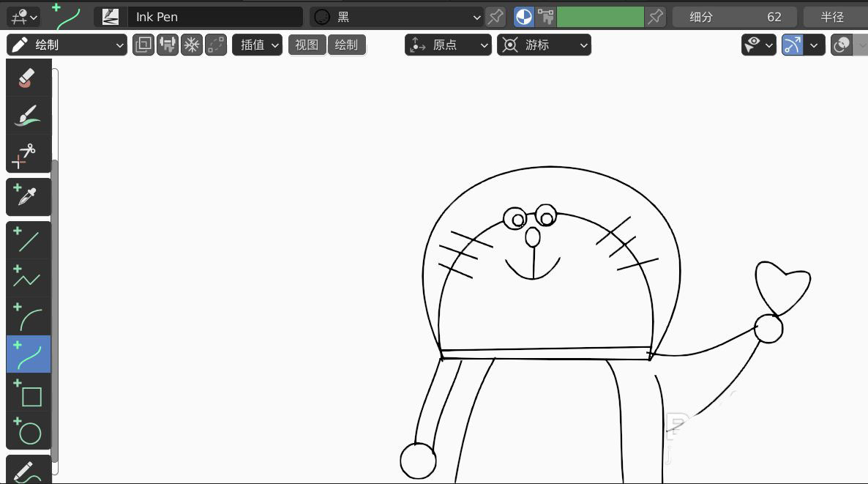Viewport: 868px width, 484px height.
Task: Open the 插值 dropdown menu
Action: [258, 45]
